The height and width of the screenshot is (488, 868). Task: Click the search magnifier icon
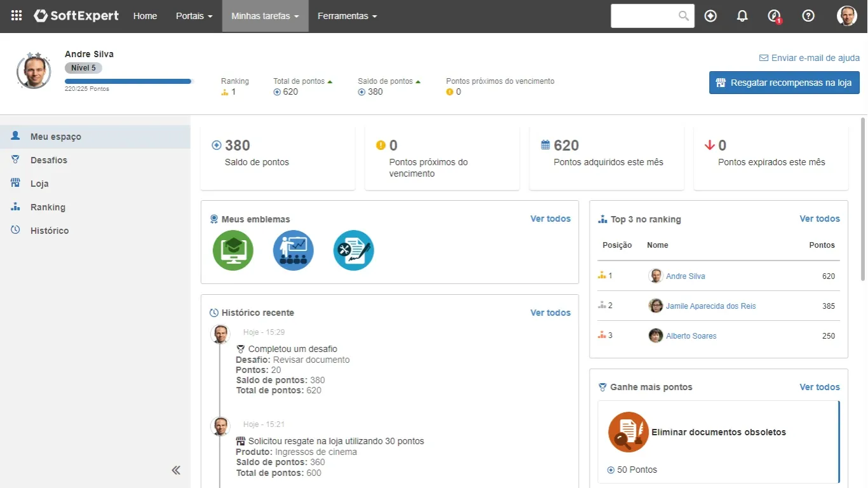(x=684, y=16)
